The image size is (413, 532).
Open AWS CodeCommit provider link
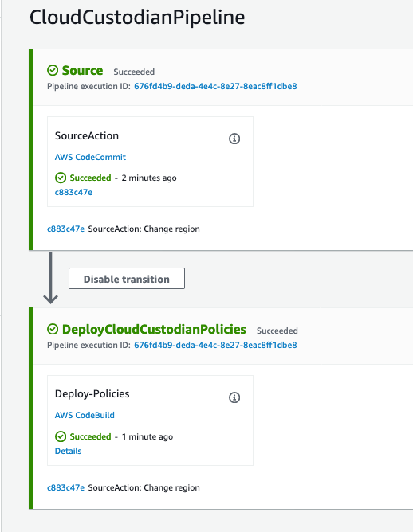point(90,157)
